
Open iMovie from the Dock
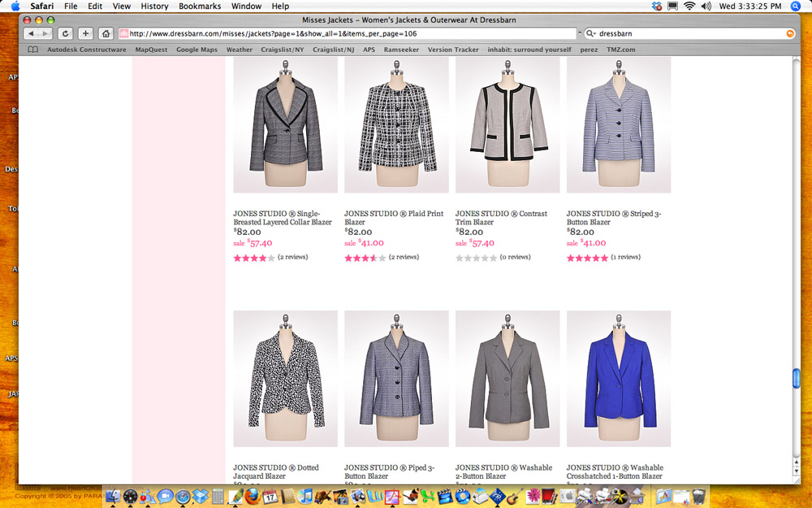(x=444, y=497)
